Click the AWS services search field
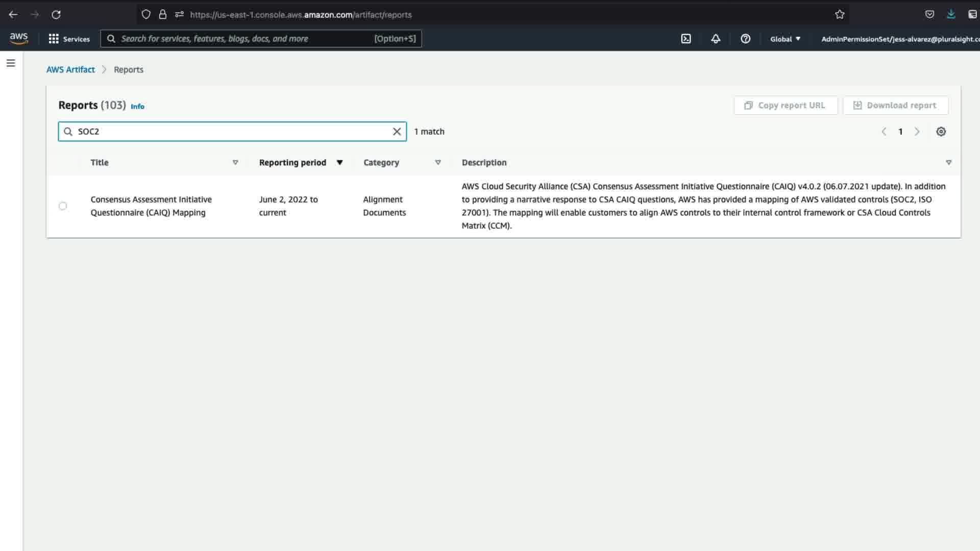This screenshot has width=980, height=551. 245,39
